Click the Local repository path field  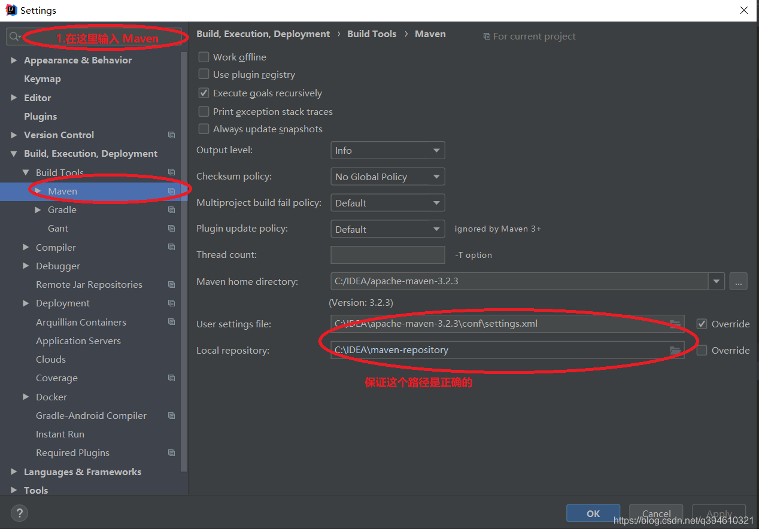507,350
